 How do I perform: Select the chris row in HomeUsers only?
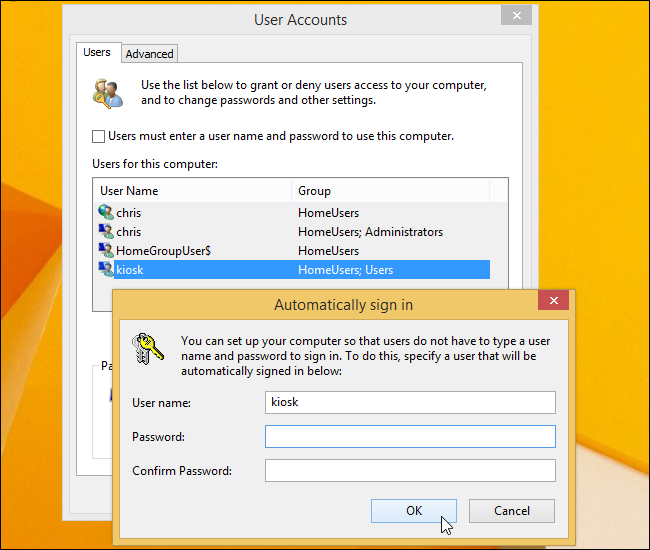293,213
